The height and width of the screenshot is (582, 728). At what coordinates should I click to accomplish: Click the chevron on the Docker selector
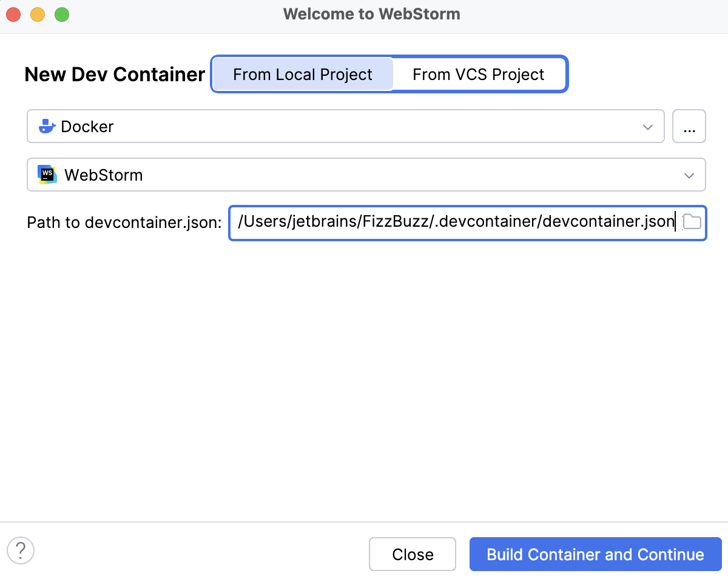(647, 126)
